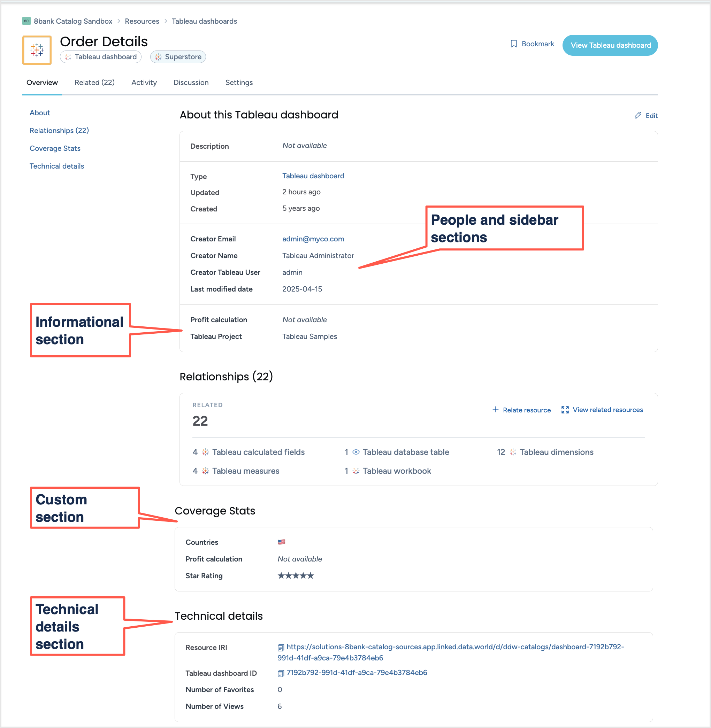This screenshot has width=711, height=728.
Task: Click the dashboard ID 7192b792 value
Action: (x=357, y=672)
